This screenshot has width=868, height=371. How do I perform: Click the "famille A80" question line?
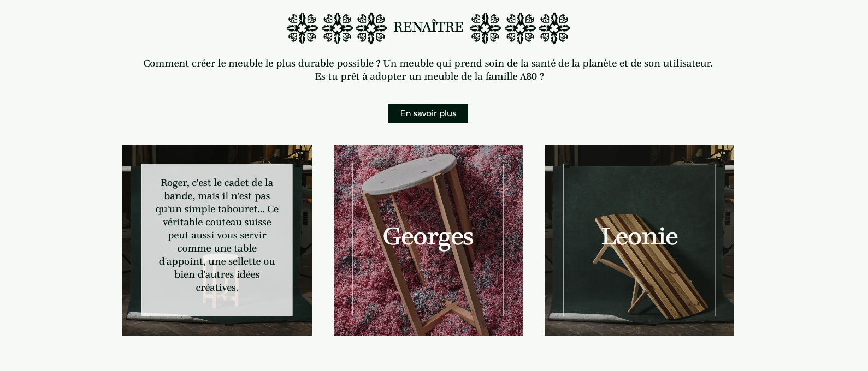(x=429, y=76)
